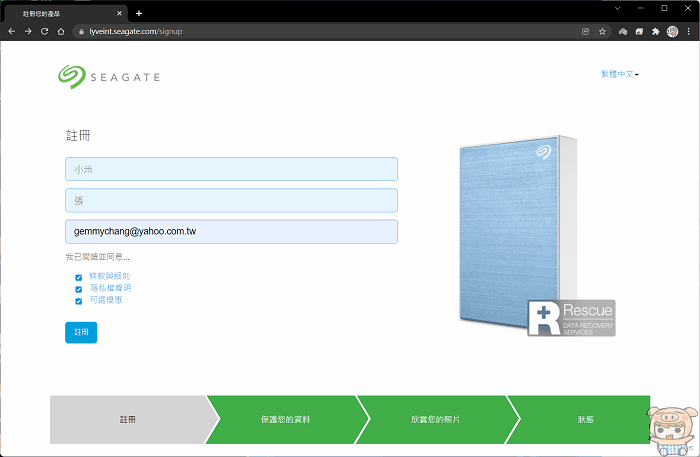Image resolution: width=700 pixels, height=457 pixels.
Task: Bookmark page with the star icon
Action: pos(602,31)
